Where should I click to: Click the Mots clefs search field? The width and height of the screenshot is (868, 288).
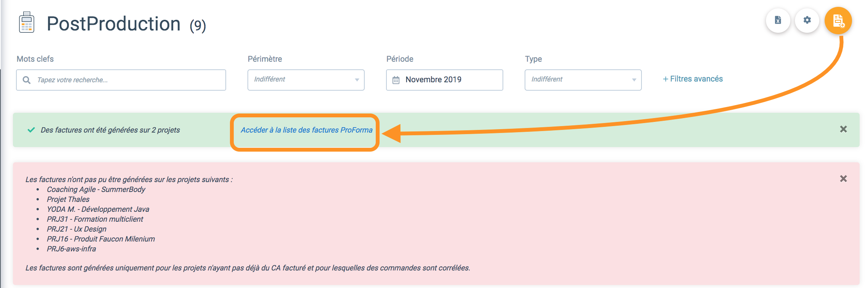pyautogui.click(x=121, y=80)
